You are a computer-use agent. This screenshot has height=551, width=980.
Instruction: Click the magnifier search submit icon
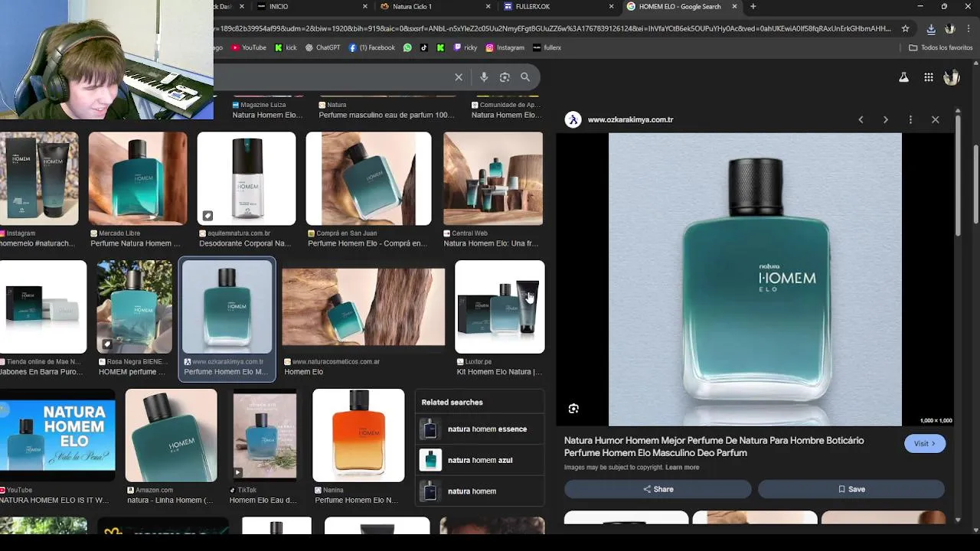pyautogui.click(x=525, y=77)
